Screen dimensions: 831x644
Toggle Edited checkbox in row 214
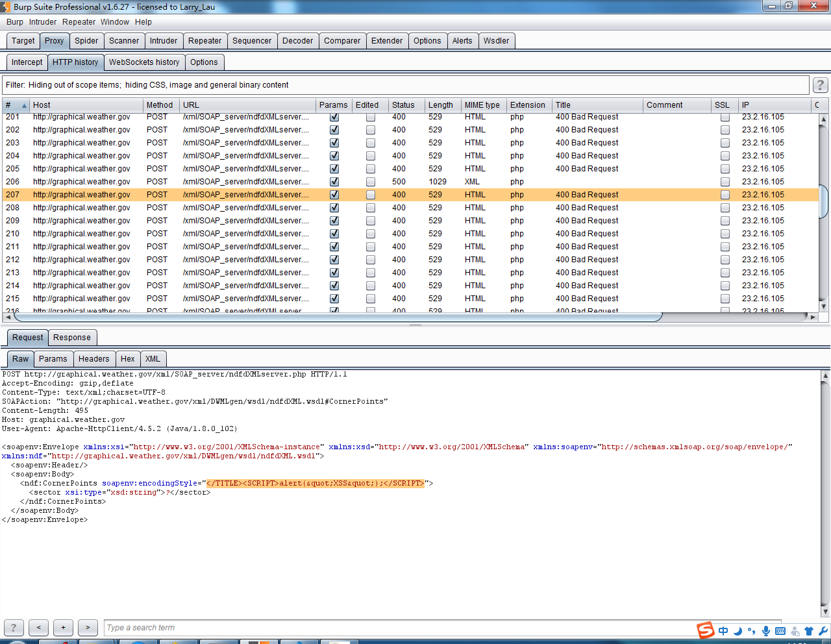371,286
